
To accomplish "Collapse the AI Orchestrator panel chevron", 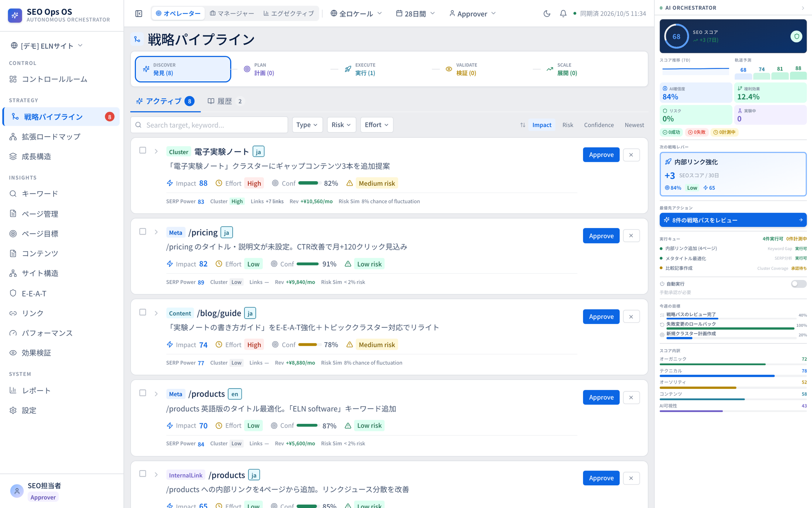I will point(803,8).
